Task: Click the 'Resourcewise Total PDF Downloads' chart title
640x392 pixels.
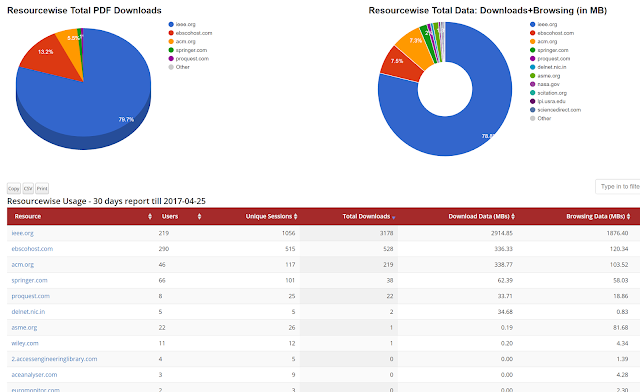Action: [x=84, y=11]
